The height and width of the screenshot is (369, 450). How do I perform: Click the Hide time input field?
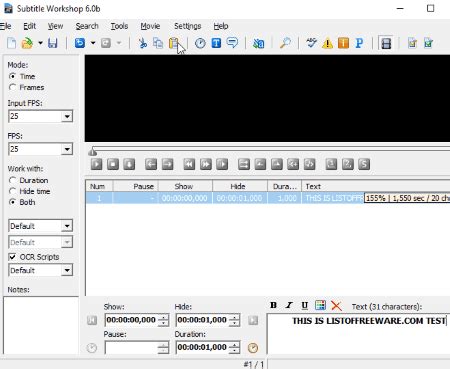pos(202,320)
